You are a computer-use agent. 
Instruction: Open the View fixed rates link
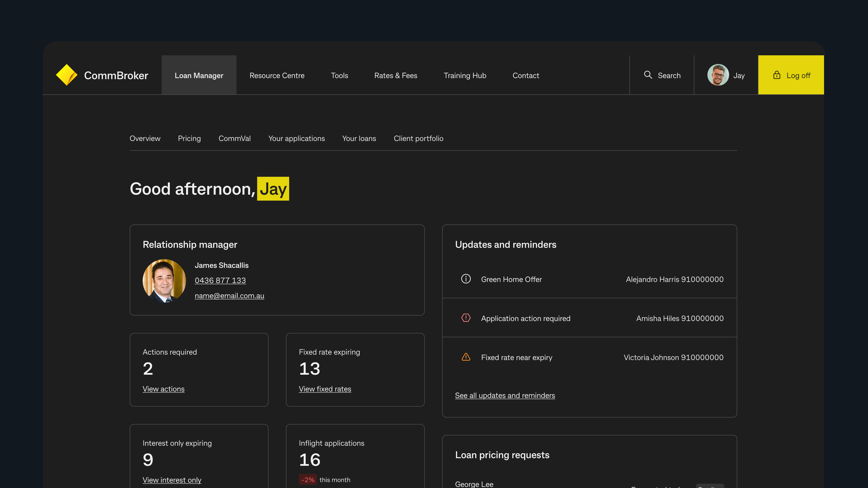[x=325, y=389]
